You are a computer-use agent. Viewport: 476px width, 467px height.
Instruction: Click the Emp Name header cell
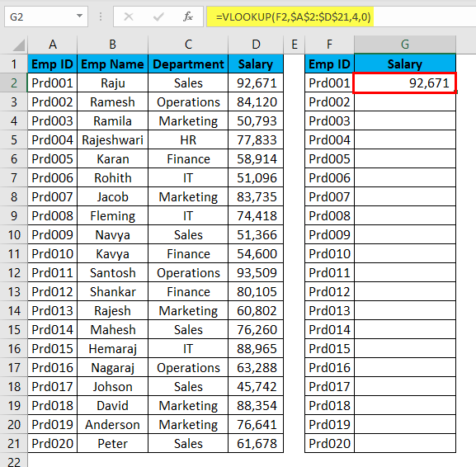click(x=113, y=64)
